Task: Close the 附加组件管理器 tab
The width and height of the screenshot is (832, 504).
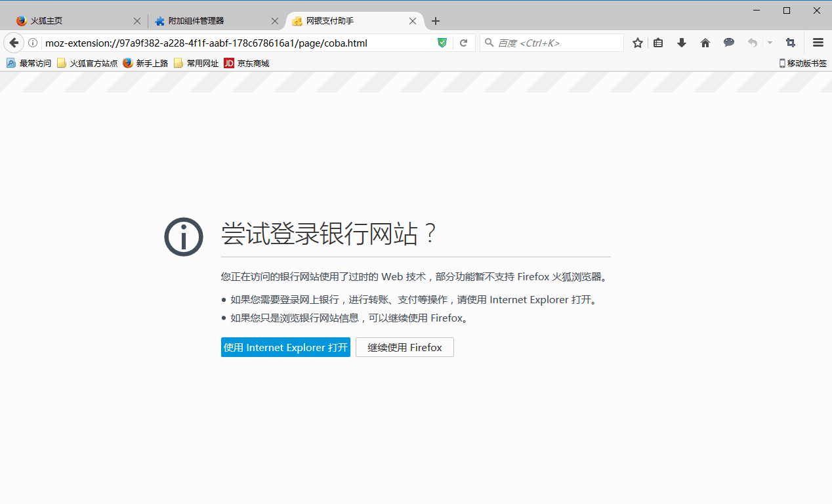Action: click(x=275, y=21)
